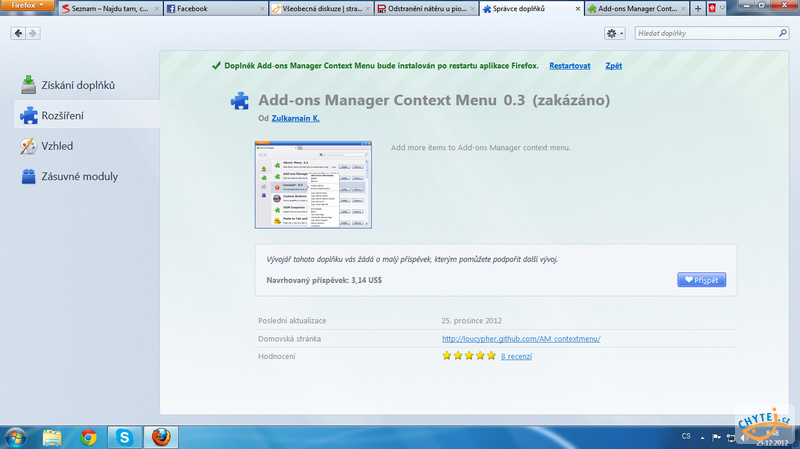This screenshot has height=449, width=800.
Task: Click the red extension icon in tab bar
Action: (713, 8)
